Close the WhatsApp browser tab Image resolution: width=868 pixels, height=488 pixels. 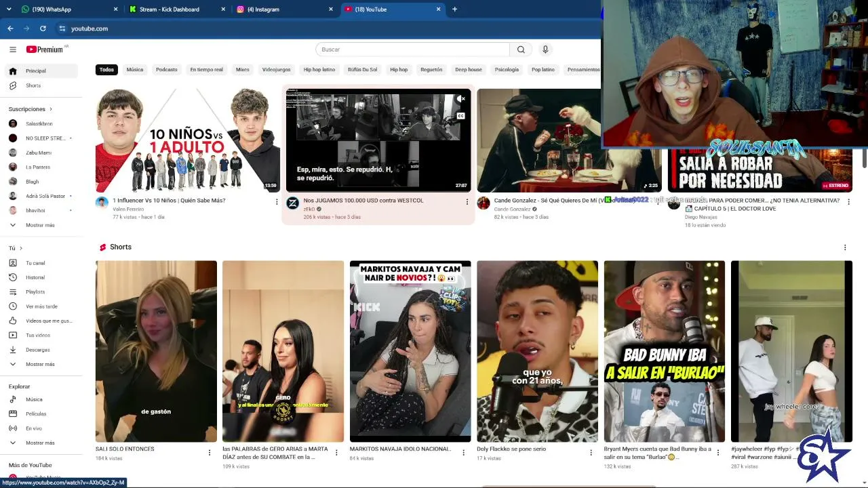click(x=116, y=9)
